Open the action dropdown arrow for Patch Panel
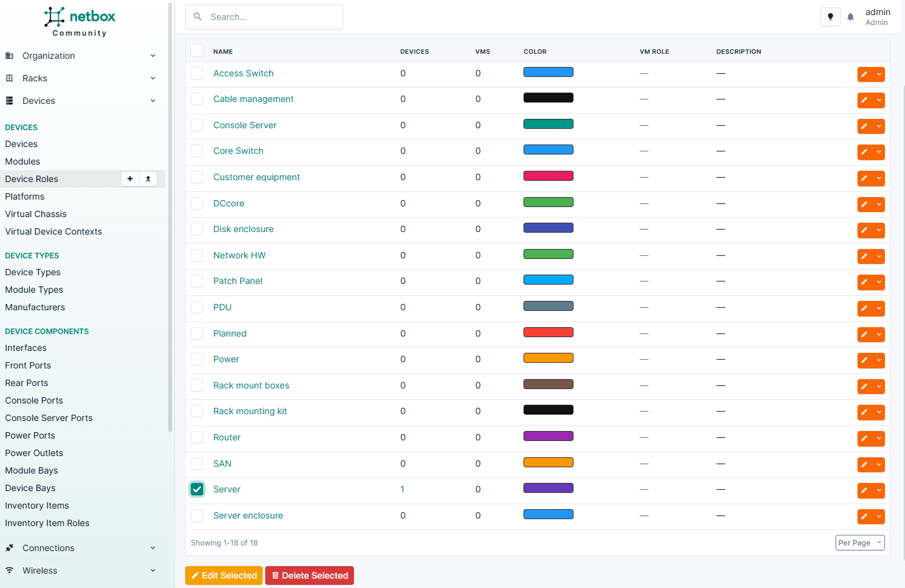 [x=879, y=282]
